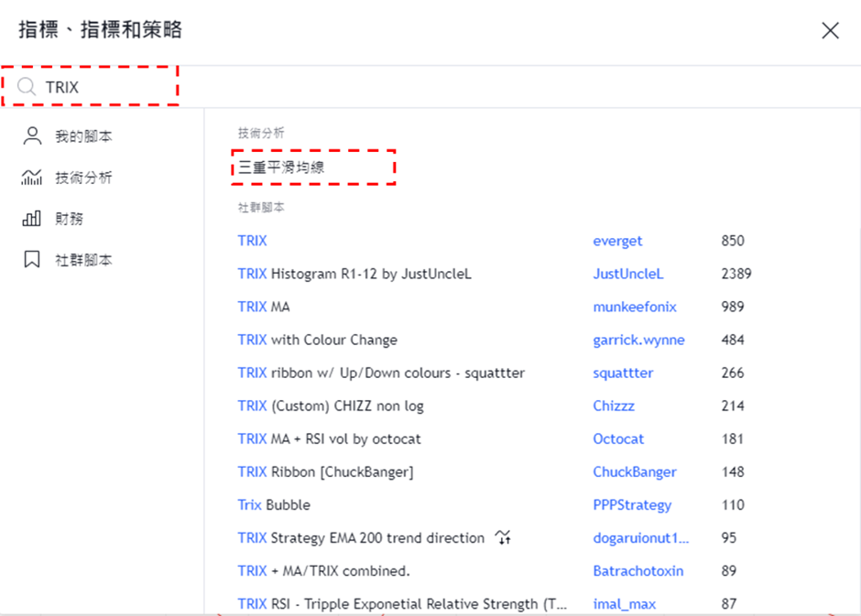Select 三重平滑均線 built-in indicator
Viewport: 861px width, 616px height.
(281, 168)
